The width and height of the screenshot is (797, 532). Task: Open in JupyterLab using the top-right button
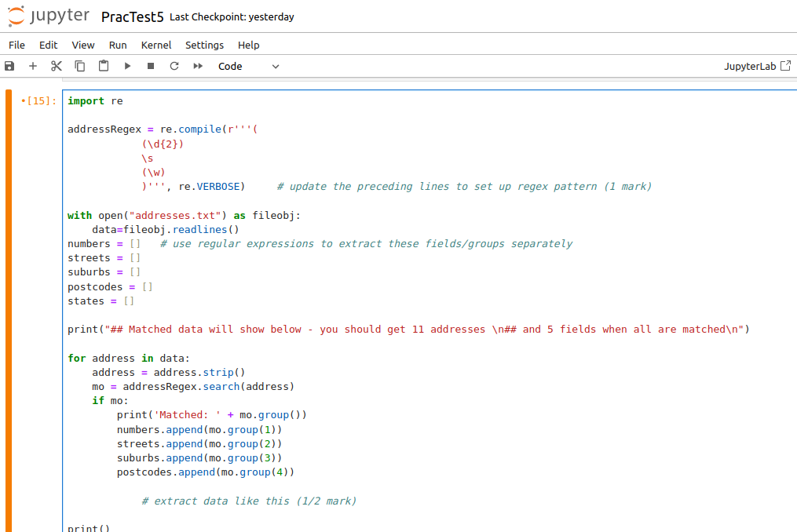pos(758,66)
